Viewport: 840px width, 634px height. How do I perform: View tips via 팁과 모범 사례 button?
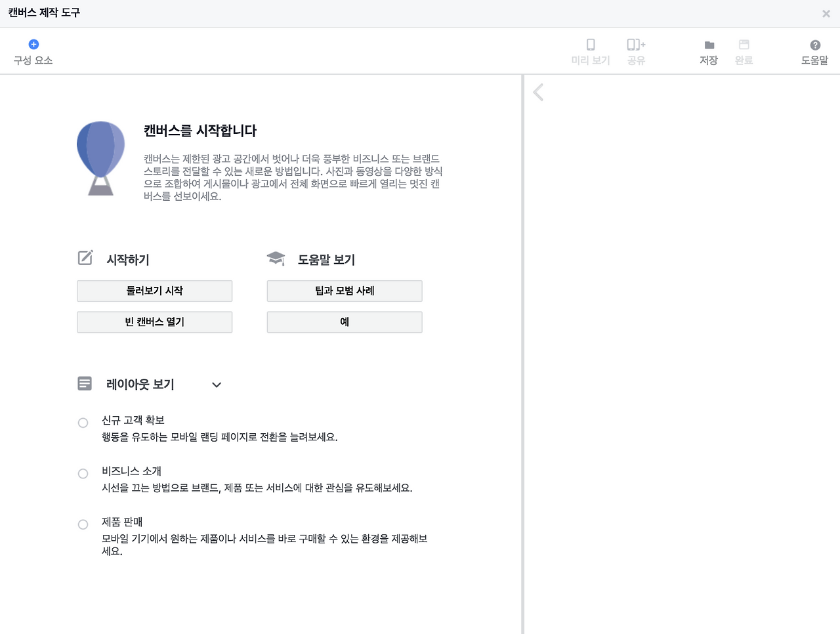tap(344, 291)
